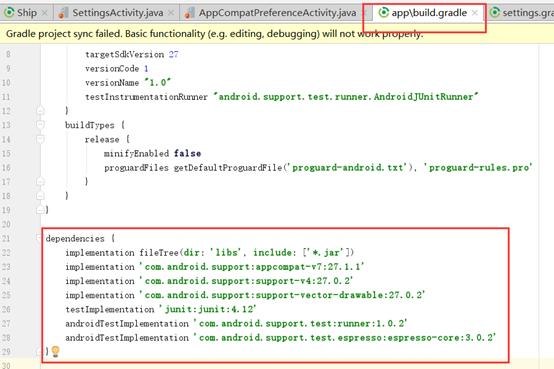
Task: Close the app\build.gradle tab
Action: tap(475, 13)
